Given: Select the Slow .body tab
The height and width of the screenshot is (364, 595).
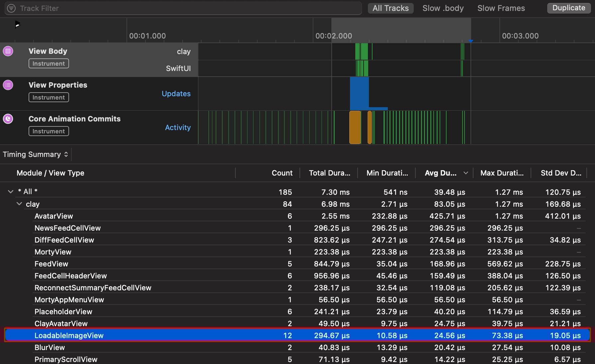Looking at the screenshot, I should 443,8.
